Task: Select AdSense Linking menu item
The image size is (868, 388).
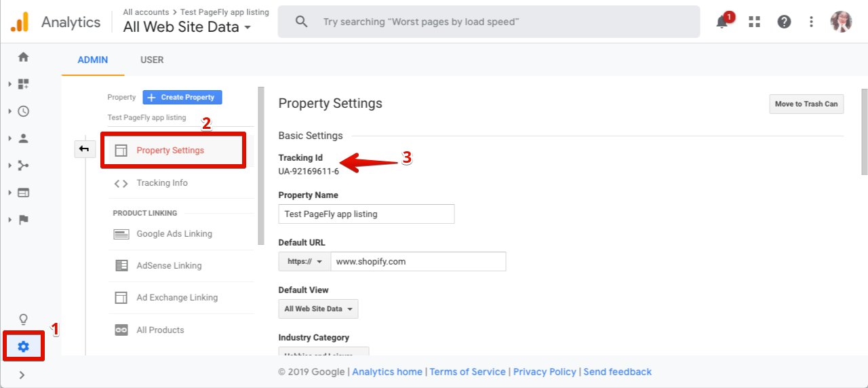Action: [x=181, y=266]
